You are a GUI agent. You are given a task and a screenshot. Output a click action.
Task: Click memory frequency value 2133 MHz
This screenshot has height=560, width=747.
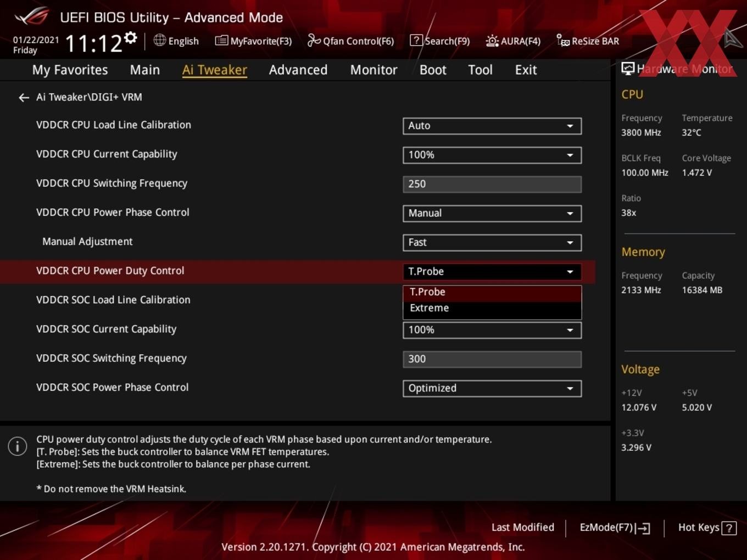pos(641,290)
